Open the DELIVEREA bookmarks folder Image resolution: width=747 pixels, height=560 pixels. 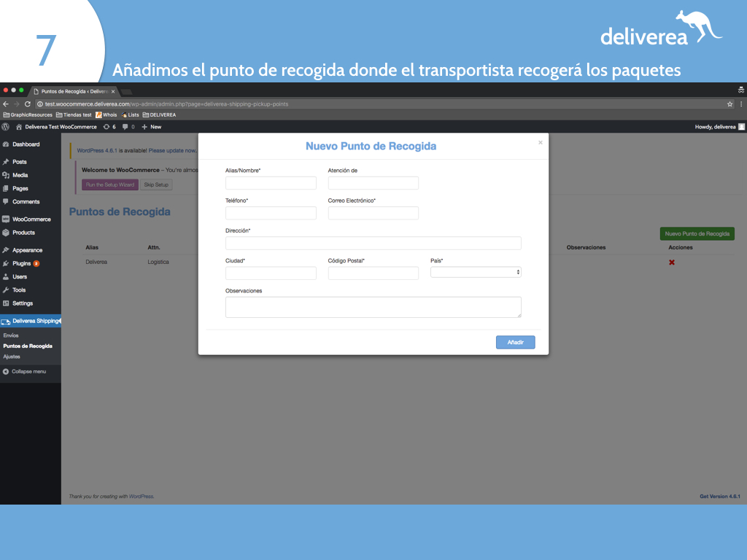pos(160,114)
